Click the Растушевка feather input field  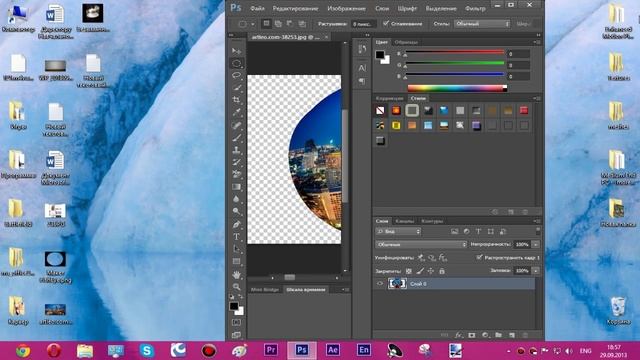364,24
